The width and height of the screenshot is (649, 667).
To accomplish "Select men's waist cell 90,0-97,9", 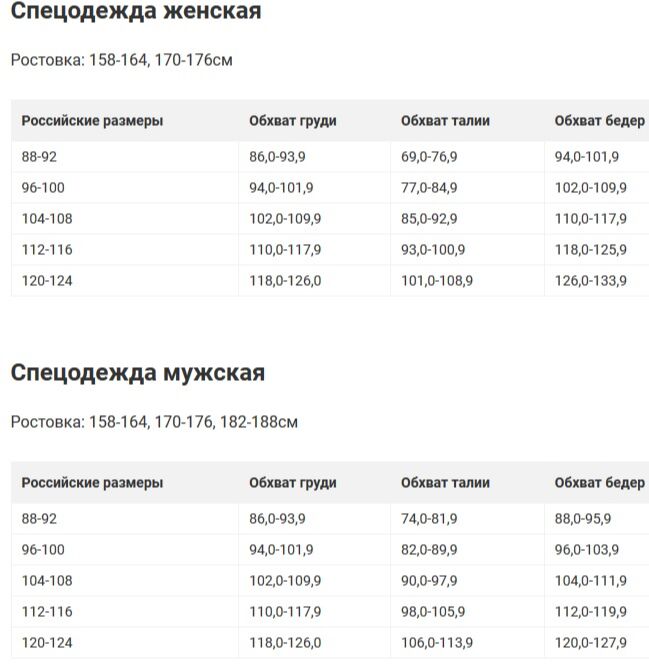I will (x=429, y=581).
